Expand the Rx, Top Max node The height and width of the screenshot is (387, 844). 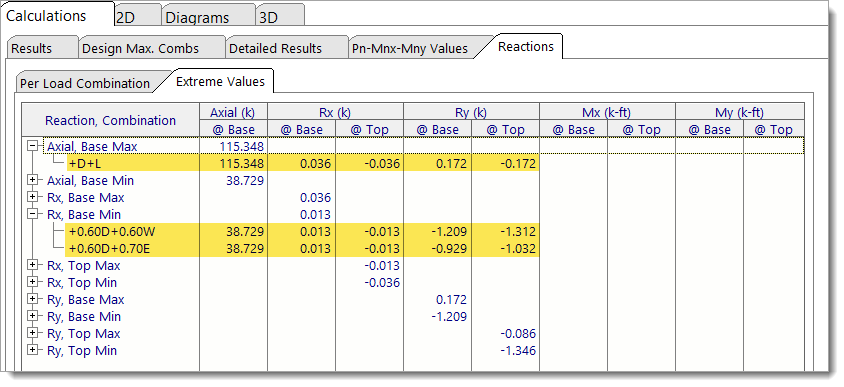(x=33, y=265)
